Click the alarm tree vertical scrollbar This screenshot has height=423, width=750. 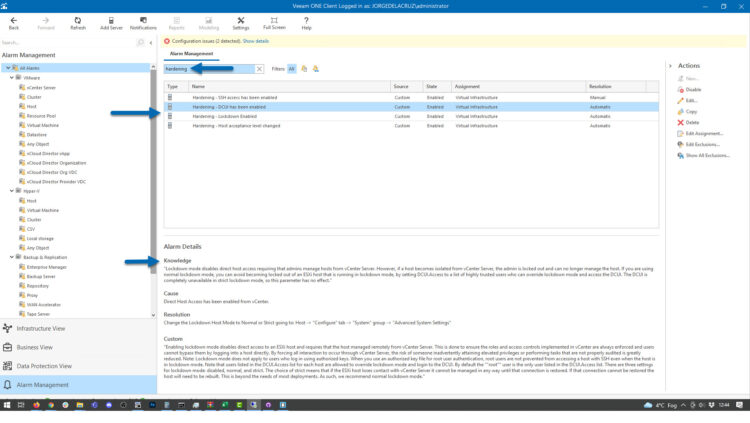tap(153, 171)
